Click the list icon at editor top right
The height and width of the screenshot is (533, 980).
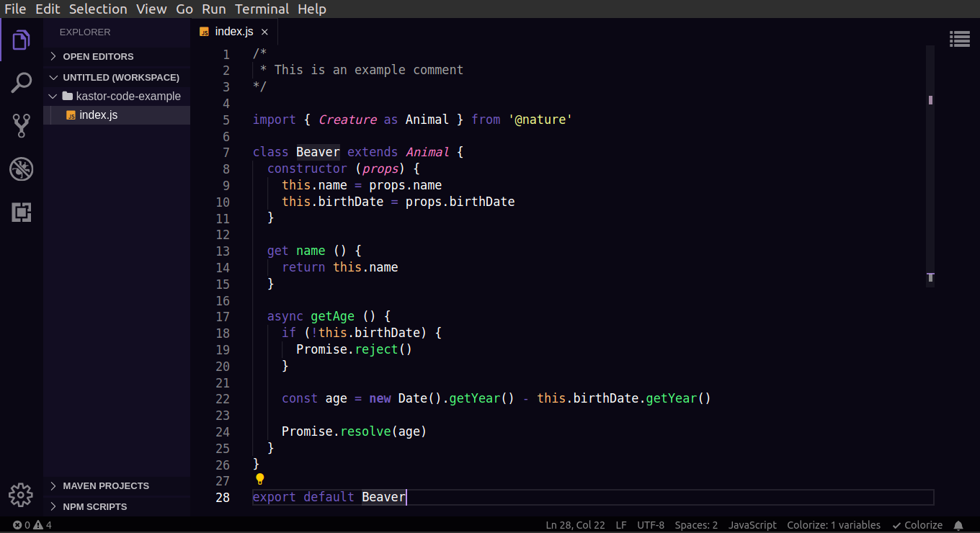pos(959,39)
